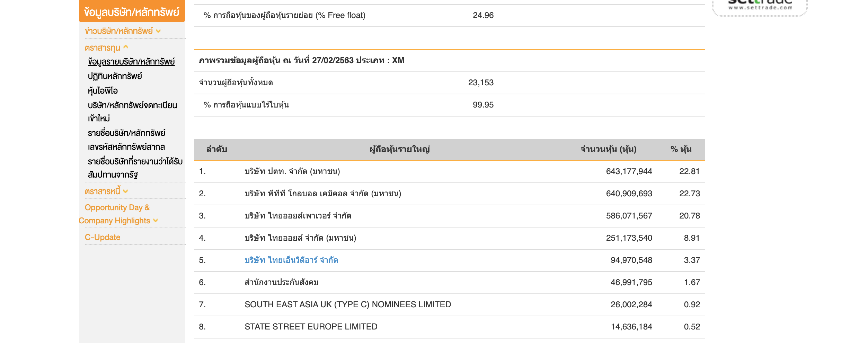
Task: Expand Opportunity Day & Company Highlights
Action: (156, 221)
